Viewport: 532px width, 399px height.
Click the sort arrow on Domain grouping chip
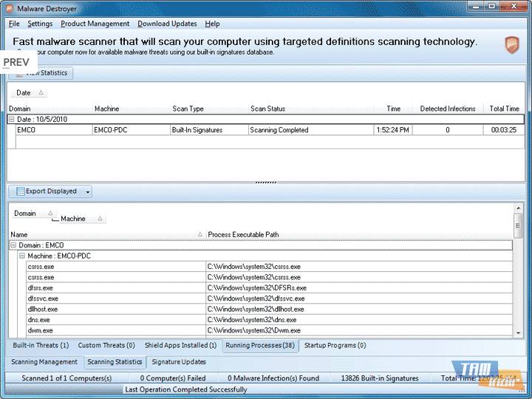[50, 214]
